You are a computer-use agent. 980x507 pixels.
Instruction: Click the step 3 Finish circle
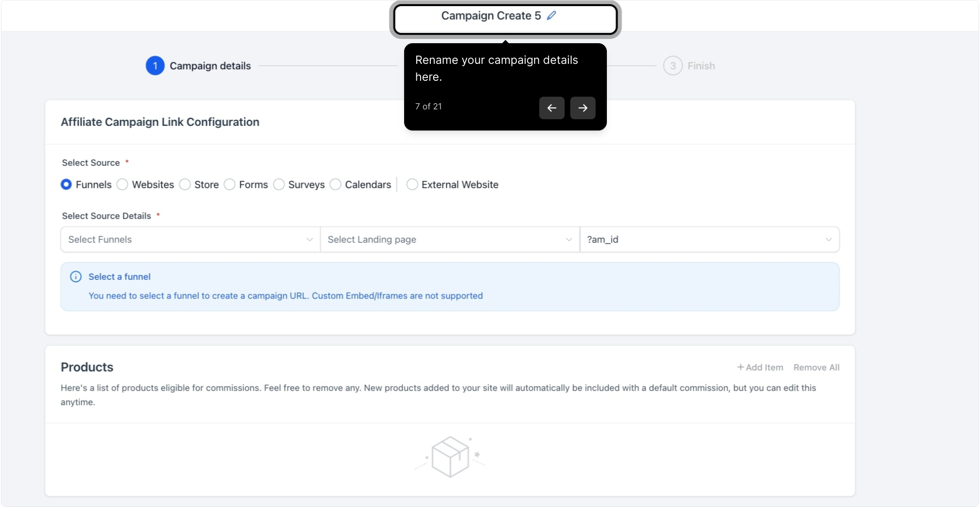pos(673,66)
